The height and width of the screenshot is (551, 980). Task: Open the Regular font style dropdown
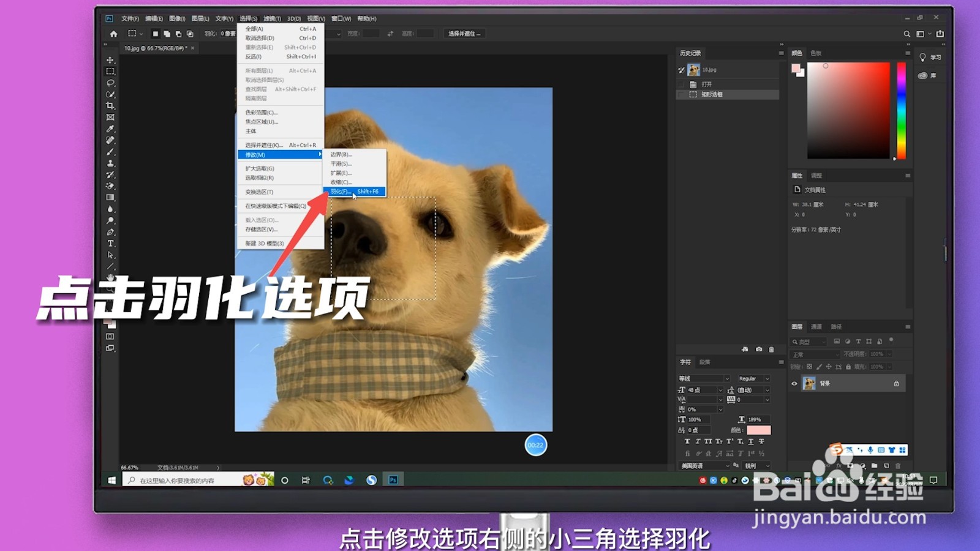tap(753, 378)
